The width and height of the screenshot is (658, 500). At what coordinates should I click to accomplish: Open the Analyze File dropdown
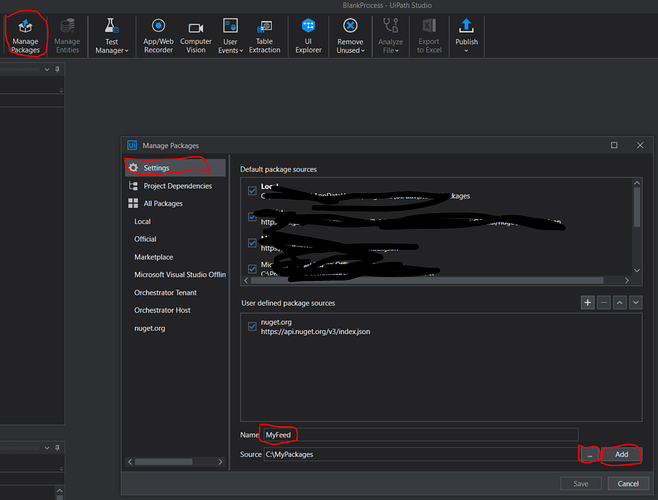(390, 36)
